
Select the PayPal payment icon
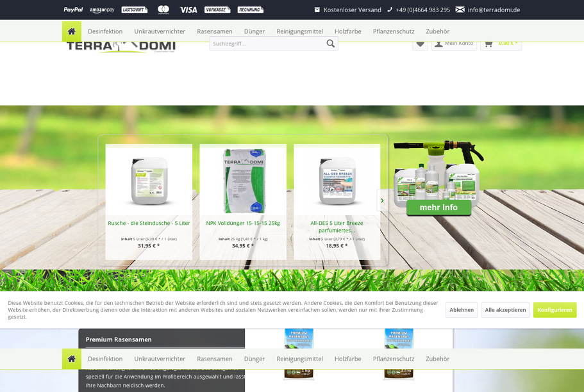[x=72, y=10]
